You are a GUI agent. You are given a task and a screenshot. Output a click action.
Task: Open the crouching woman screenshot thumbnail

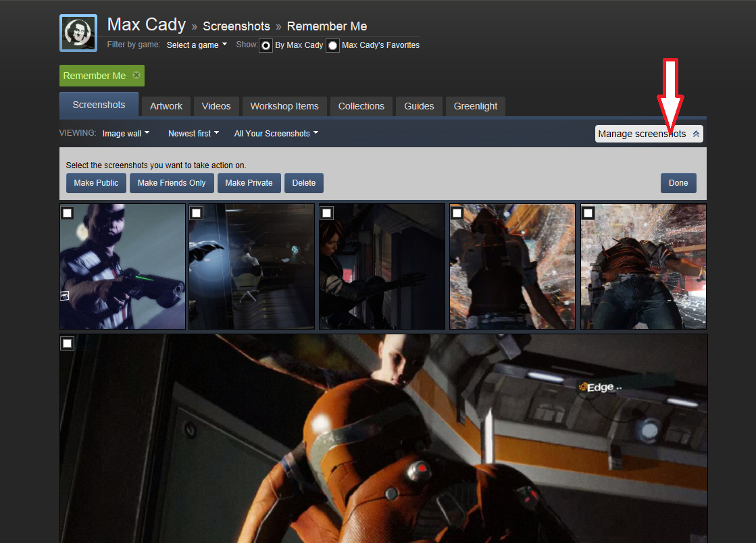[382, 267]
